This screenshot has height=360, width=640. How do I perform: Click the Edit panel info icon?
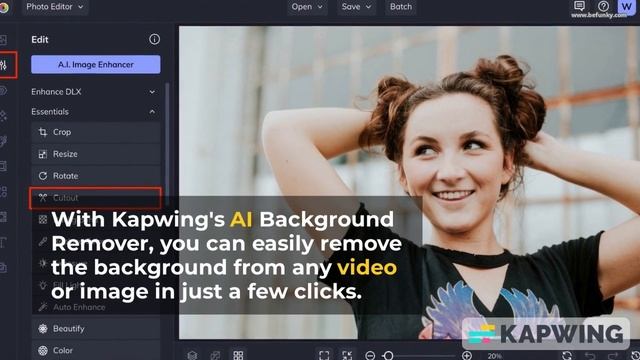pyautogui.click(x=154, y=40)
